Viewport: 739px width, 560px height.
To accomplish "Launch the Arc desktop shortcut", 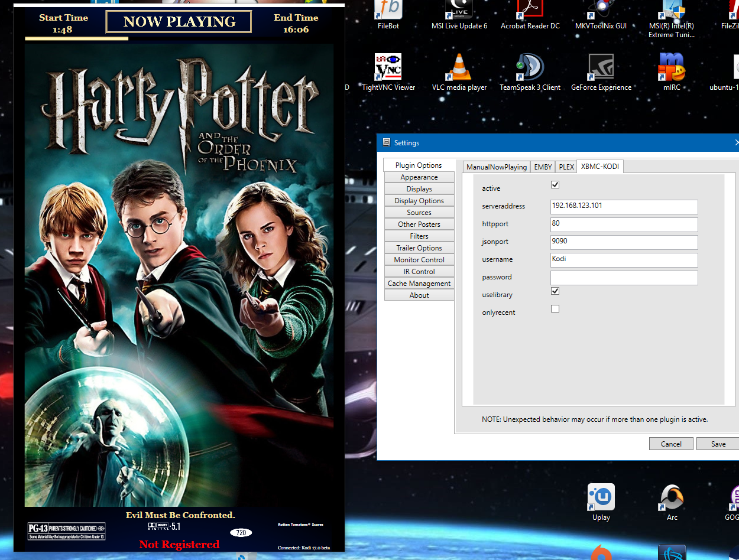I will coord(672,503).
